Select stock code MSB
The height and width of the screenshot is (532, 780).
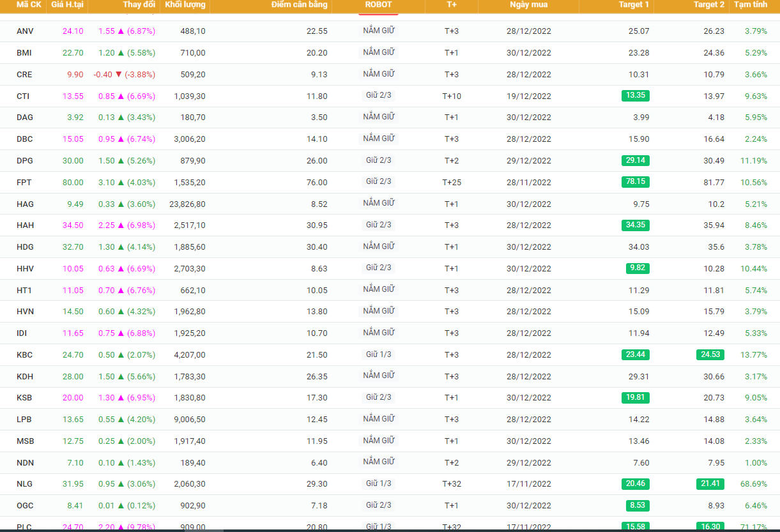pos(26,441)
